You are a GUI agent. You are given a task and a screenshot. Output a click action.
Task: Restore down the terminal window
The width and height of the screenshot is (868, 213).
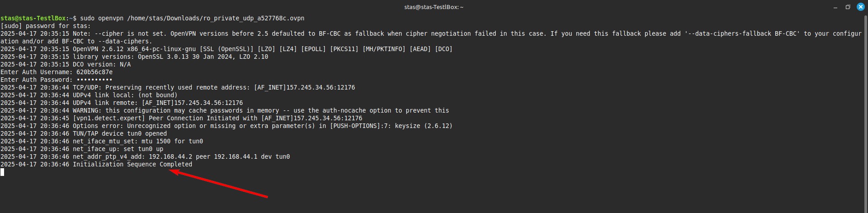point(847,7)
